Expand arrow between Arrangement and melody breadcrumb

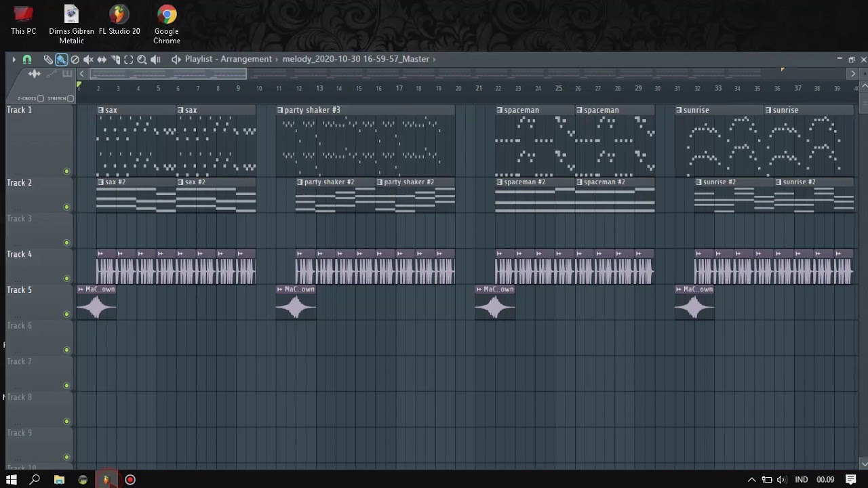277,59
